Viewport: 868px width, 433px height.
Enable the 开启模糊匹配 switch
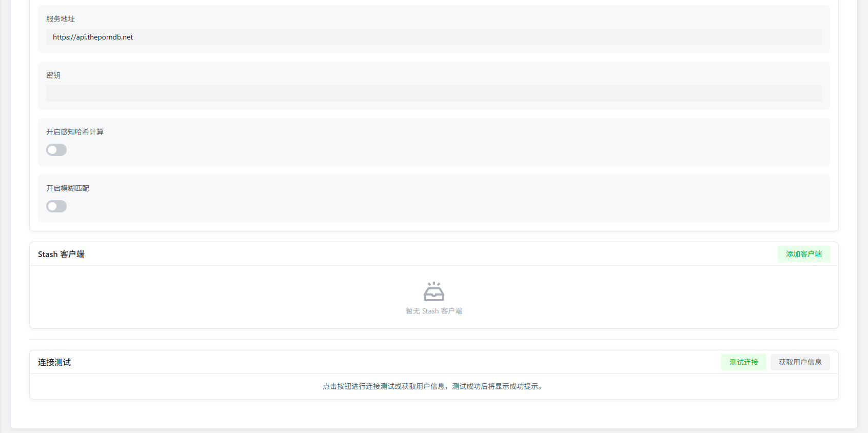tap(56, 206)
